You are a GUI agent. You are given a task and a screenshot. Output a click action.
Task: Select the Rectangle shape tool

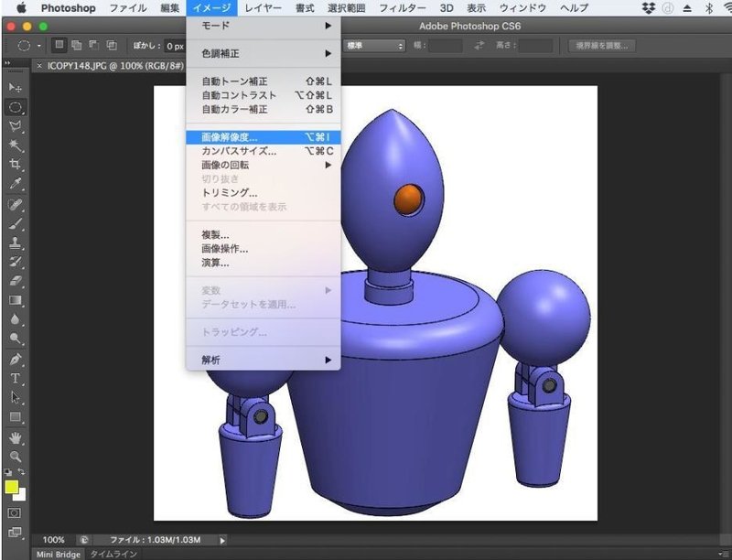[x=15, y=416]
